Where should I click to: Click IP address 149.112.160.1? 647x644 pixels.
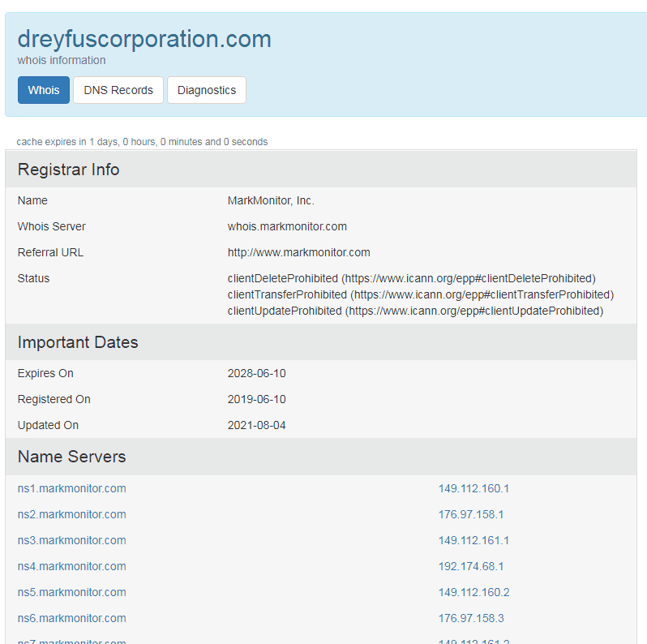tap(473, 488)
